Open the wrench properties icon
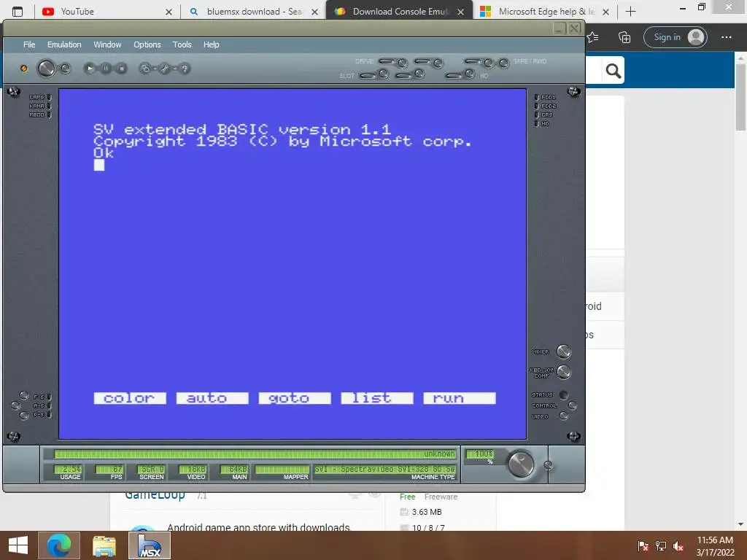The width and height of the screenshot is (747, 560). (x=164, y=69)
